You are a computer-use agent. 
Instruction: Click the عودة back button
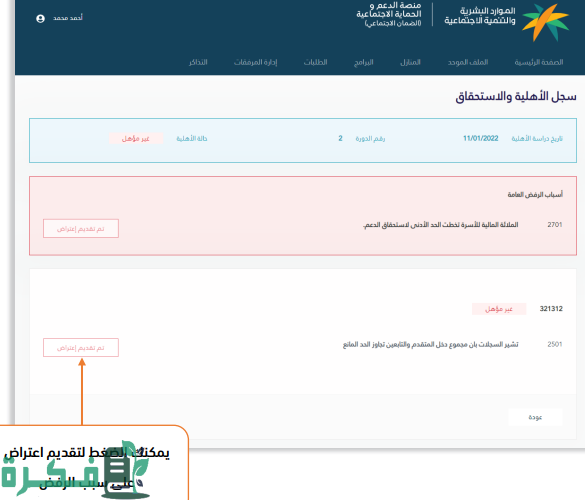click(535, 417)
